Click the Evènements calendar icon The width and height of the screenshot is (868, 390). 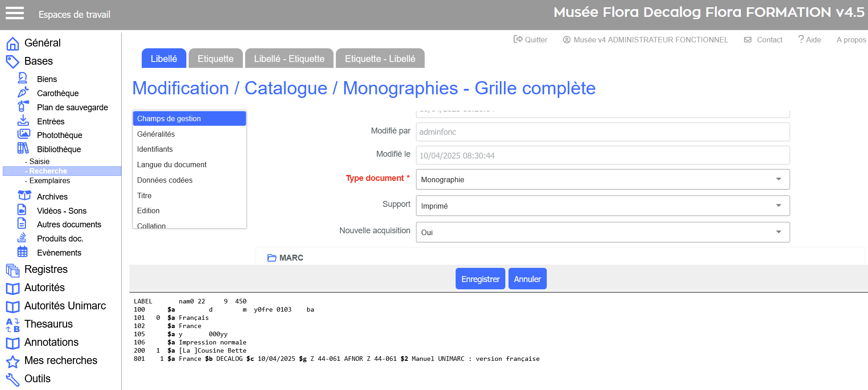(x=22, y=252)
